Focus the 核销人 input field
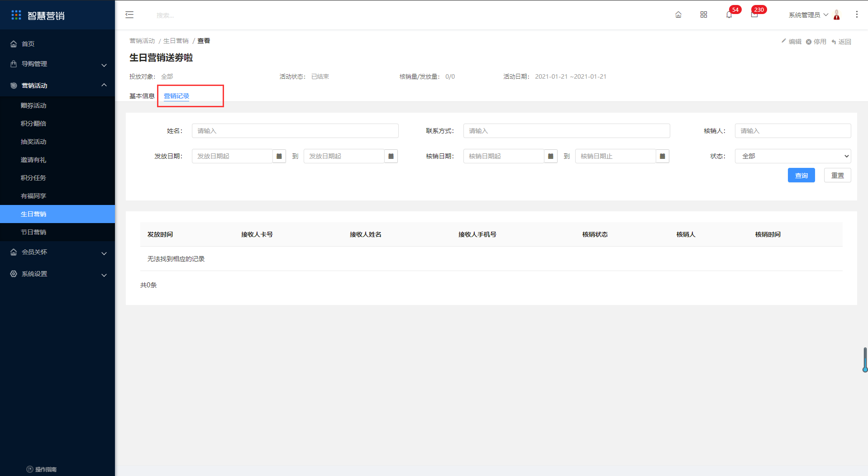 click(793, 131)
